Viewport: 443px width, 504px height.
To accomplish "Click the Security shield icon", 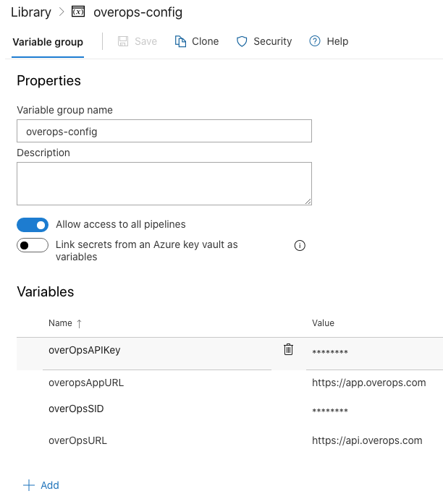I will [x=242, y=41].
